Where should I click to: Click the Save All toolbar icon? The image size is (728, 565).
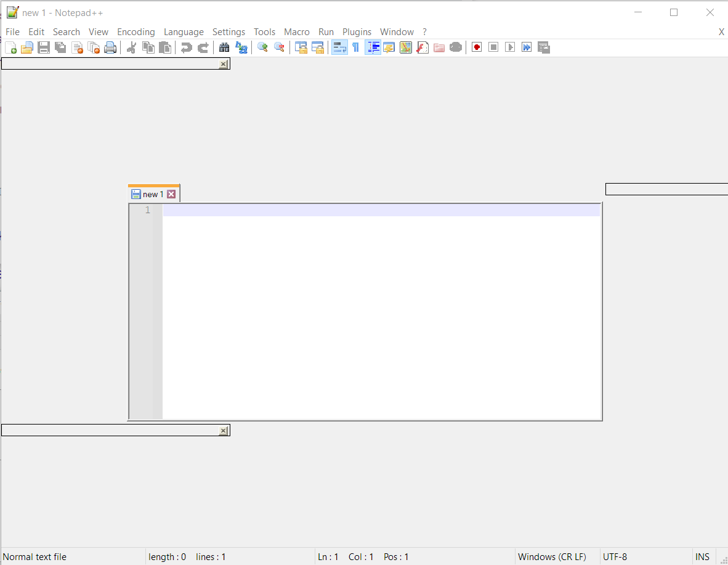point(60,47)
